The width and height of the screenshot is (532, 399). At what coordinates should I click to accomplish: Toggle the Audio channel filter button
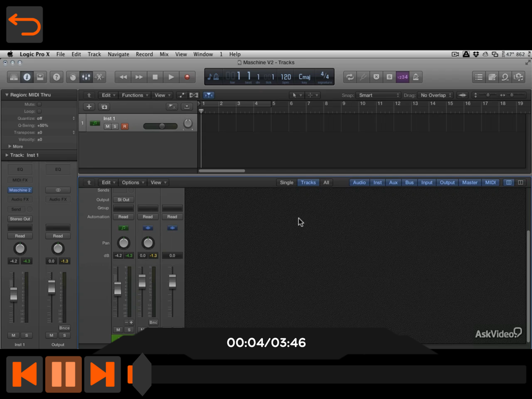[359, 182]
